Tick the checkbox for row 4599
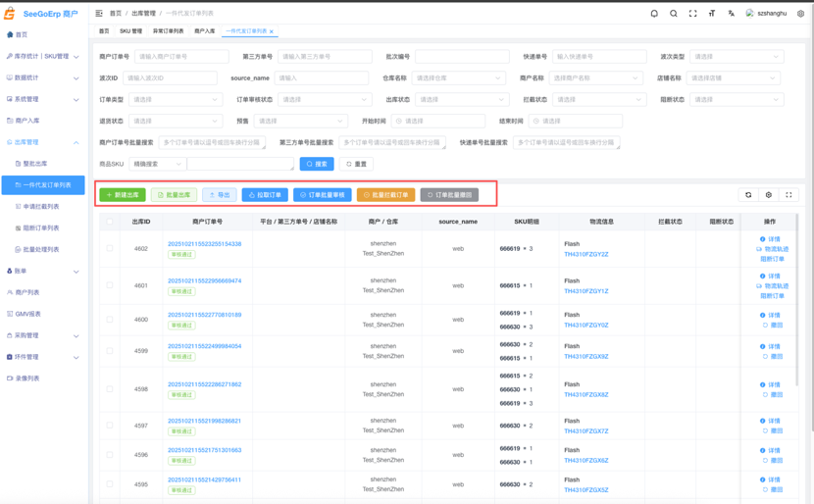Image resolution: width=814 pixels, height=504 pixels. pyautogui.click(x=110, y=351)
